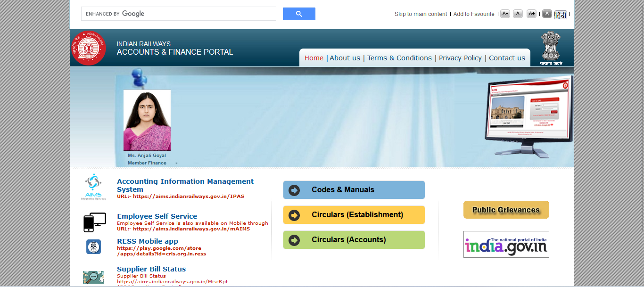This screenshot has height=287, width=644.
Task: Decrease font size with A- button
Action: tap(505, 14)
